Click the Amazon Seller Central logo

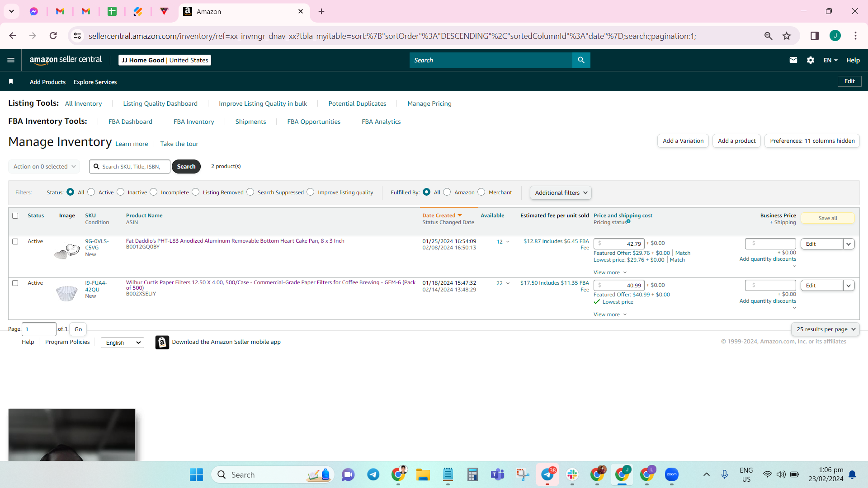click(66, 60)
